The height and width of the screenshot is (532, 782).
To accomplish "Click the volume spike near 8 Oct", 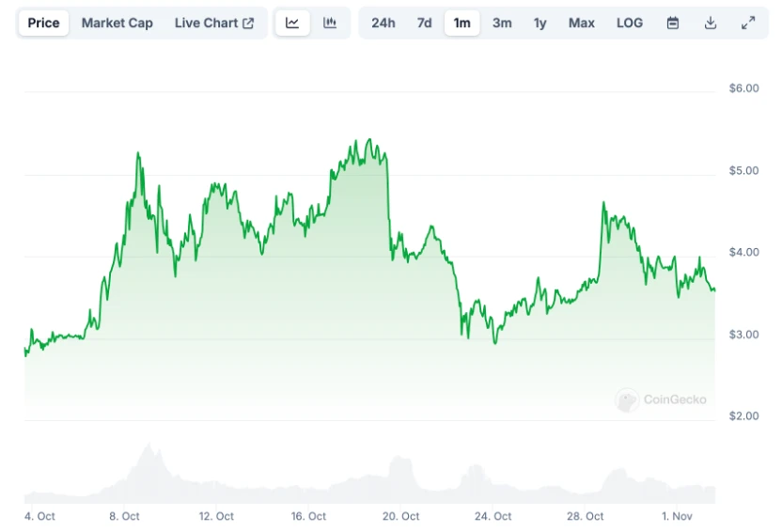I will pos(148,446).
